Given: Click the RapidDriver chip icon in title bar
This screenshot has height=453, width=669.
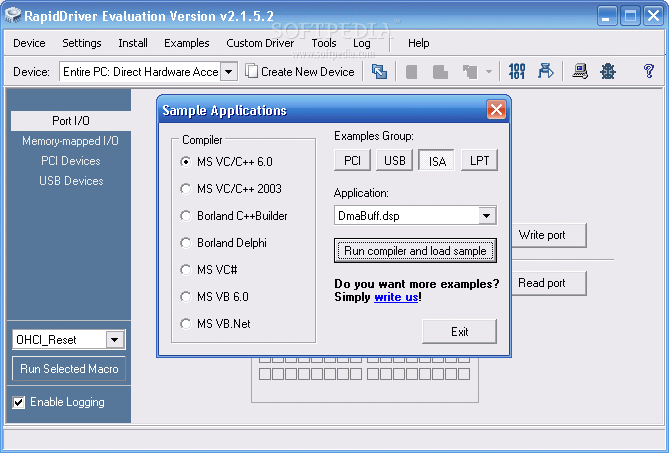Looking at the screenshot, I should tap(13, 16).
